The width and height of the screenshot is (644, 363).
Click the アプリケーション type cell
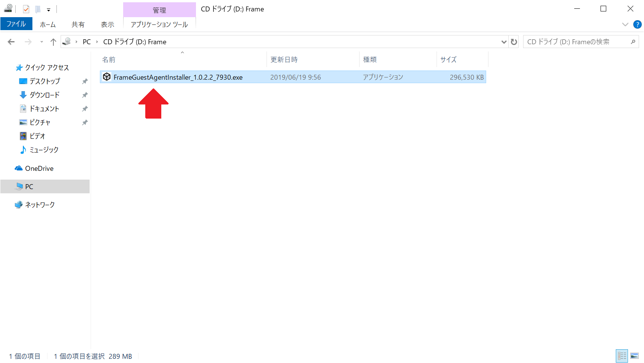click(383, 77)
